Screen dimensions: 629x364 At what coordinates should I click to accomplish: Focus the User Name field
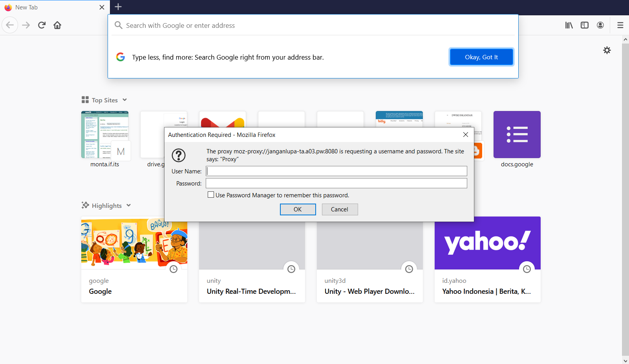click(x=336, y=171)
